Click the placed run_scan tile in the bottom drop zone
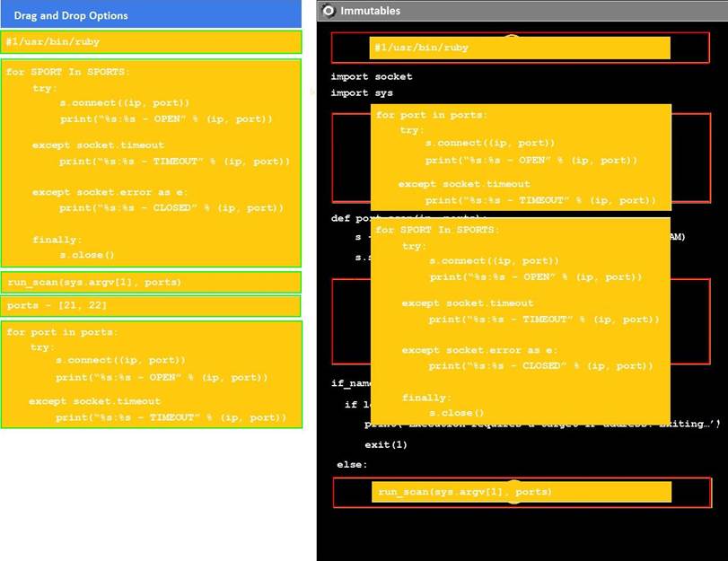Image resolution: width=728 pixels, height=561 pixels. click(x=521, y=492)
